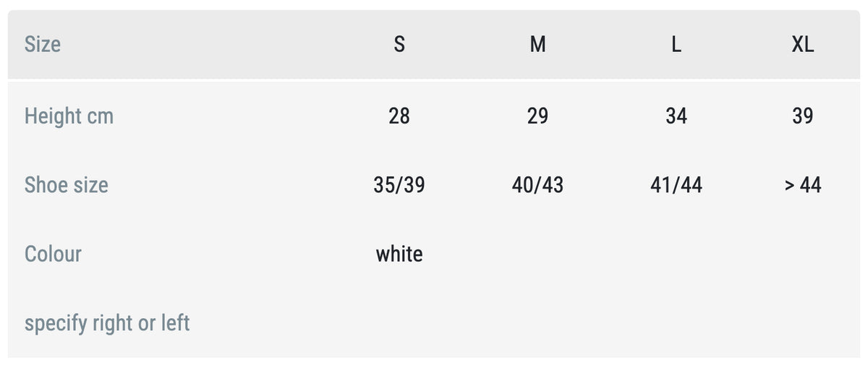Image resolution: width=868 pixels, height=365 pixels.
Task: Click the specify right or left label
Action: [x=107, y=323]
